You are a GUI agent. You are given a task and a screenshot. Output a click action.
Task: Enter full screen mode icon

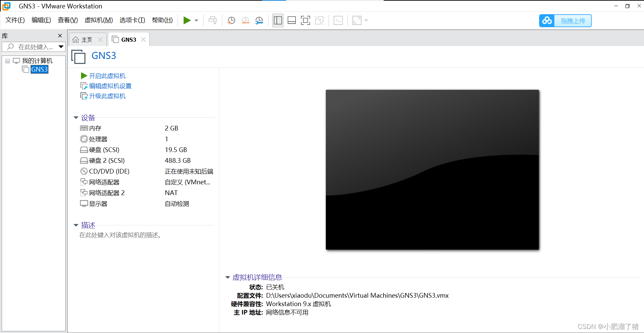tap(305, 21)
